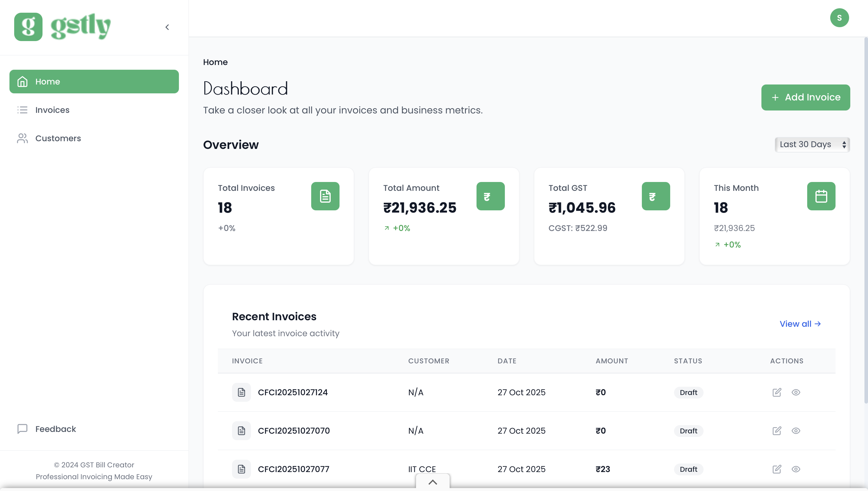The height and width of the screenshot is (491, 868).
Task: Open Customers from the sidebar
Action: [22, 138]
